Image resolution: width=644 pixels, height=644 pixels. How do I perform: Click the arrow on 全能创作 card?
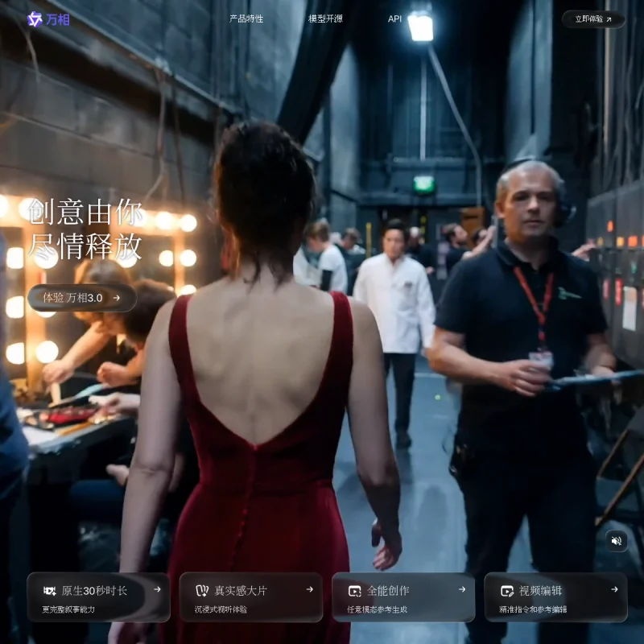click(x=462, y=589)
